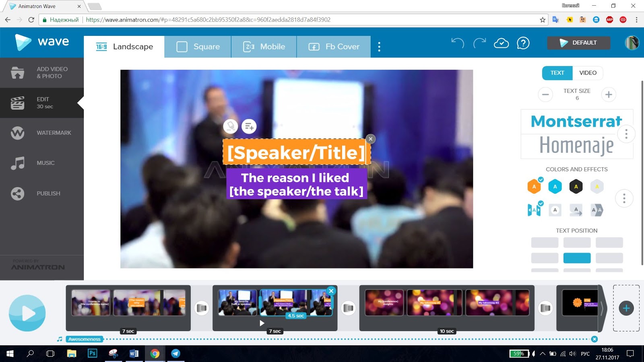The image size is (644, 362).
Task: Switch to the TEXT tab
Action: 557,73
